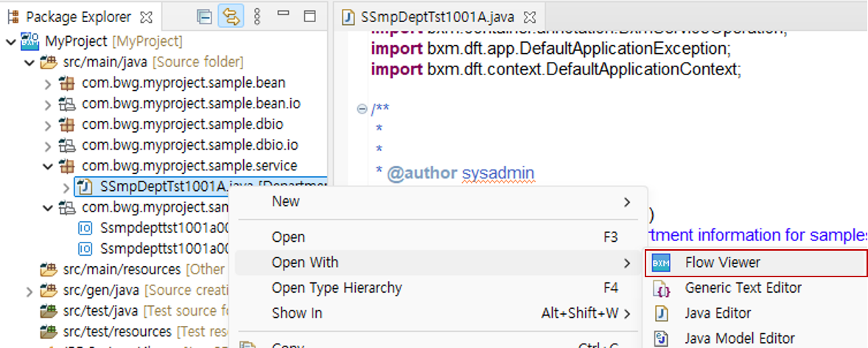
Task: Click the first Ssmpdepttst1001a00 IO icon
Action: [85, 228]
